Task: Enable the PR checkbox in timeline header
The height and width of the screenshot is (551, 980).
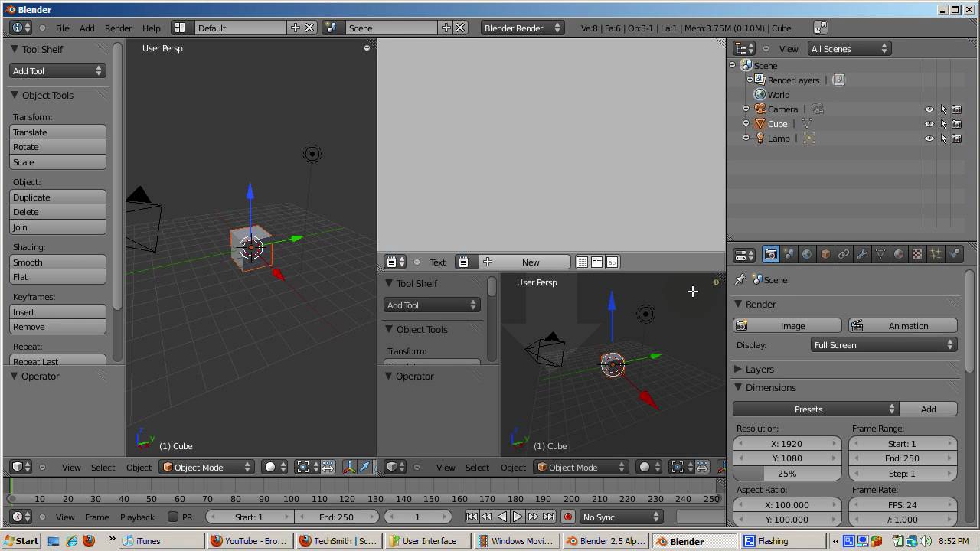Action: point(173,517)
